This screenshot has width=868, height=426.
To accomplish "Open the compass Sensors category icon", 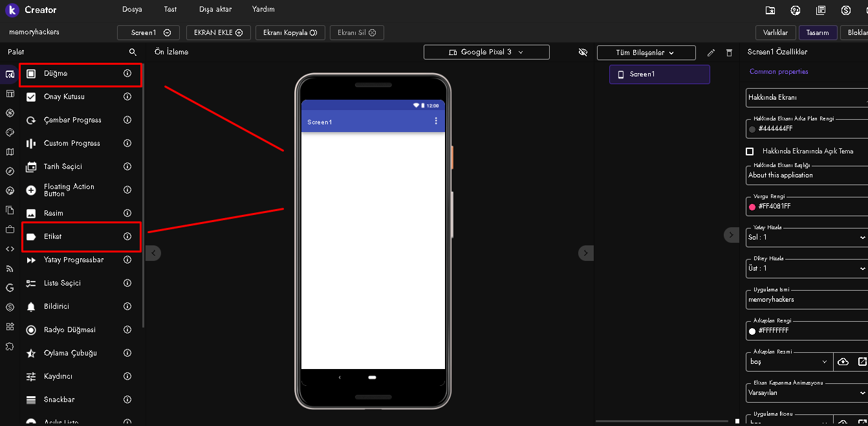I will (x=10, y=172).
